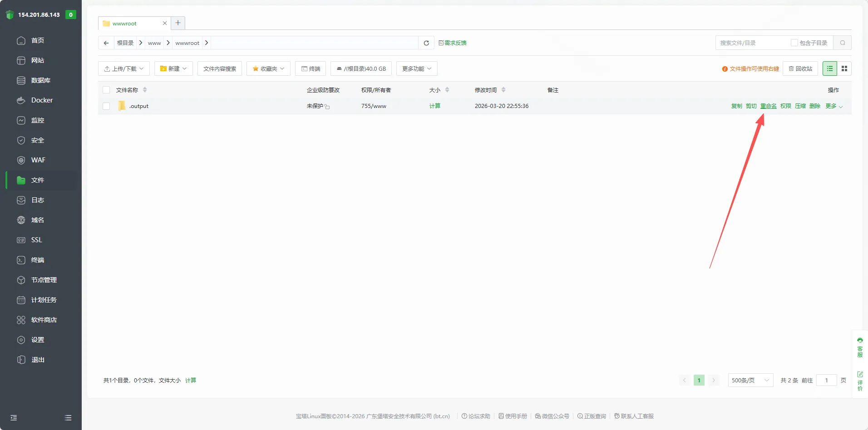The width and height of the screenshot is (868, 430).
Task: Click the refresh directory icon
Action: coord(426,43)
